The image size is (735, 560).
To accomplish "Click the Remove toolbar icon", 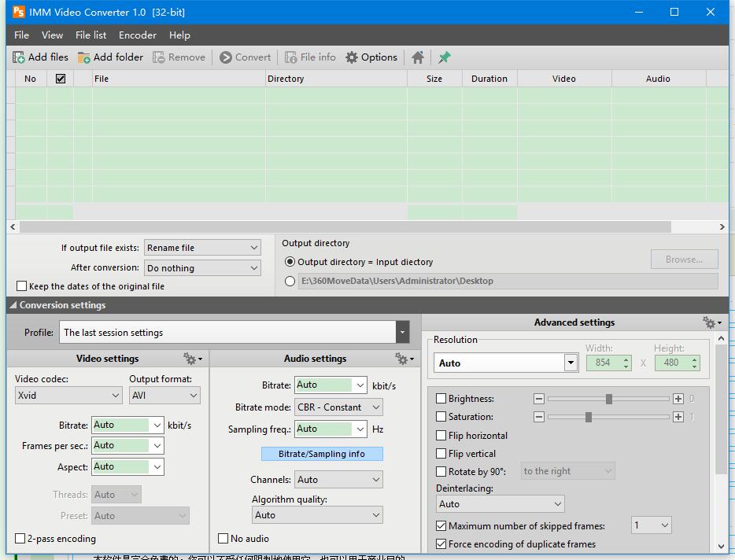I will [x=158, y=57].
